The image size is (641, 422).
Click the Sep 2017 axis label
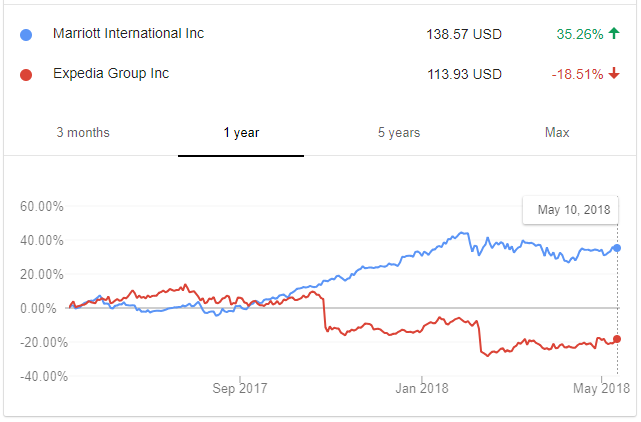tap(240, 387)
